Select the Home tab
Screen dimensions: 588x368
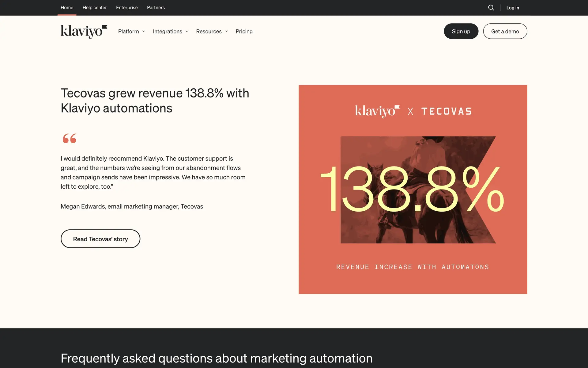point(67,8)
